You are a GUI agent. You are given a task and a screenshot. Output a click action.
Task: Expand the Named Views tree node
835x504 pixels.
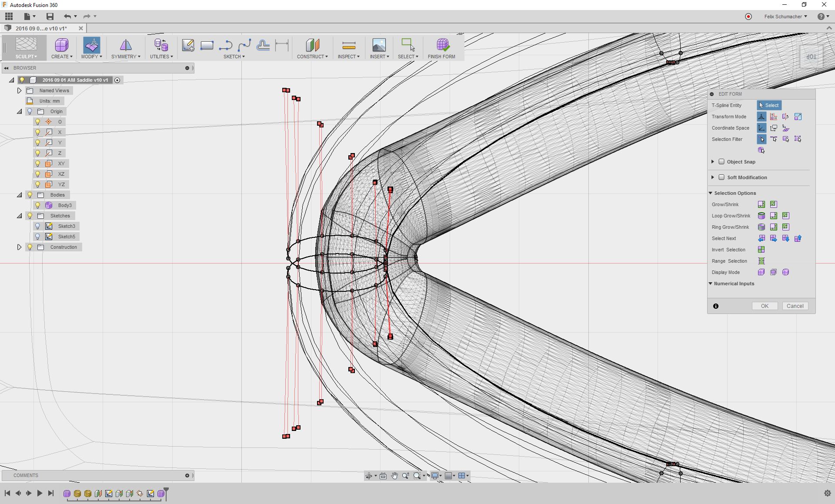(x=19, y=90)
